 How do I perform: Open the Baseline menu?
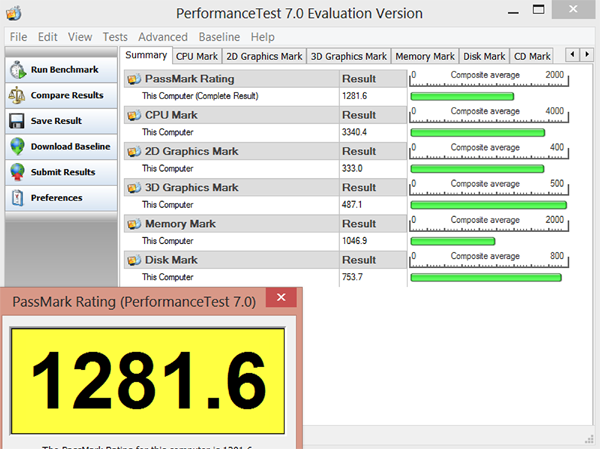[x=219, y=37]
